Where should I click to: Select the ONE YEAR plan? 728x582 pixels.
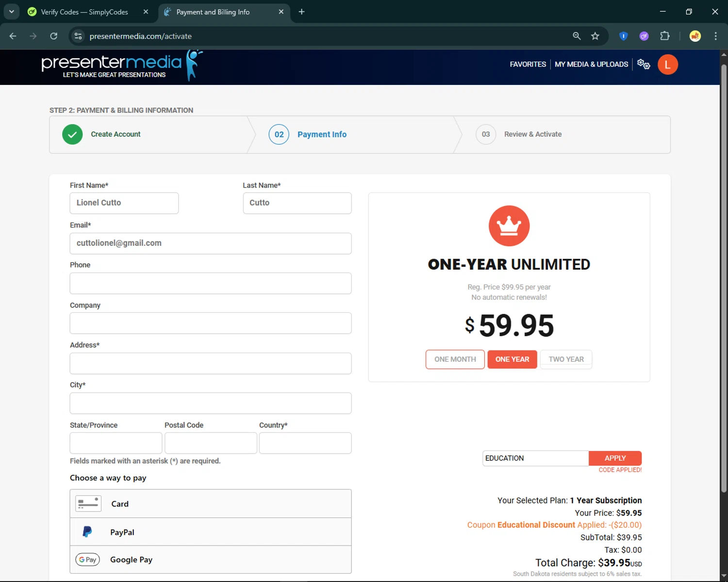512,359
